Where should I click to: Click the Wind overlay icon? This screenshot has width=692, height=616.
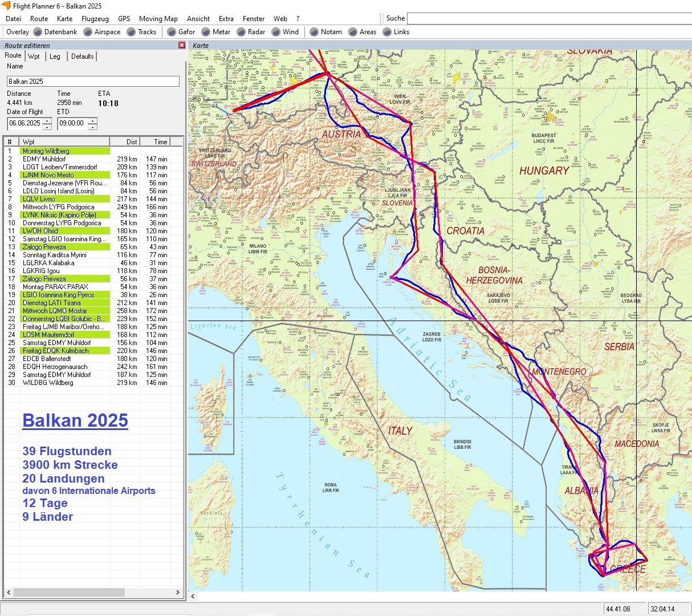point(276,32)
